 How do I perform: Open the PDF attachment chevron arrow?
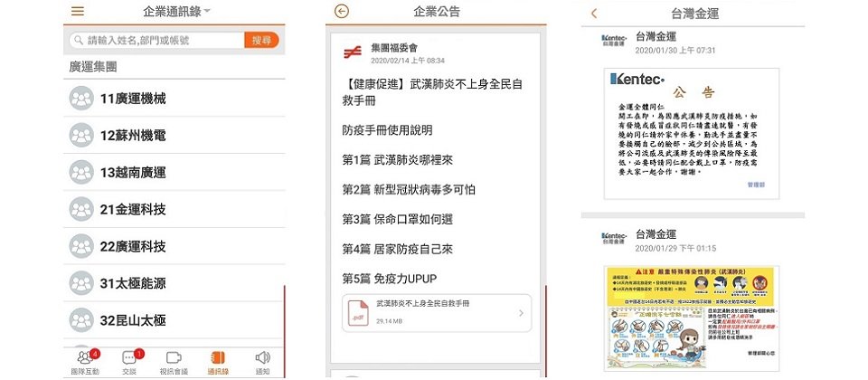click(520, 313)
